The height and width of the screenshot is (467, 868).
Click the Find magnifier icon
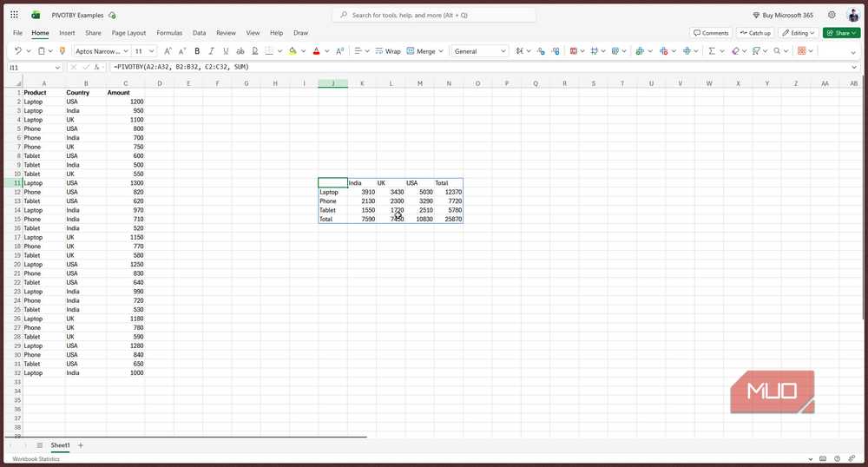click(777, 51)
